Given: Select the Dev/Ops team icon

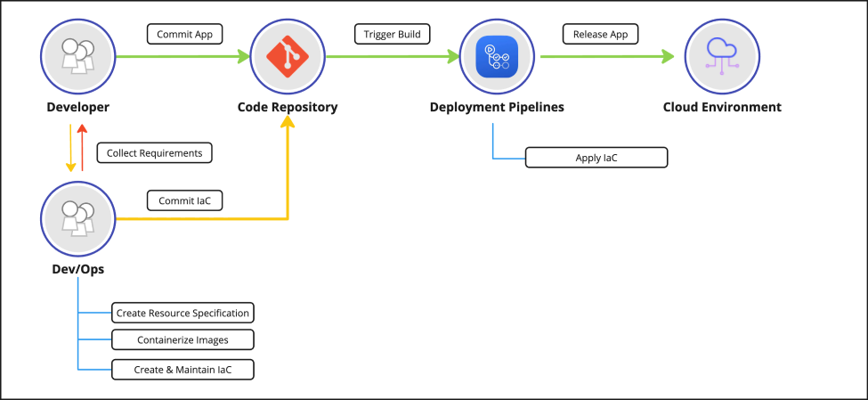Looking at the screenshot, I should [77, 219].
